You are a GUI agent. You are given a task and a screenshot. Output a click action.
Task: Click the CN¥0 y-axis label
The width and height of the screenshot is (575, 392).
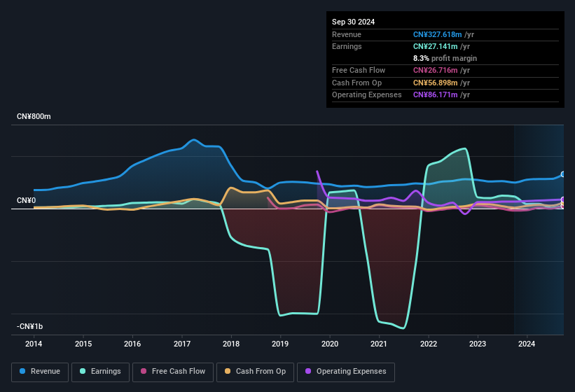(x=27, y=200)
